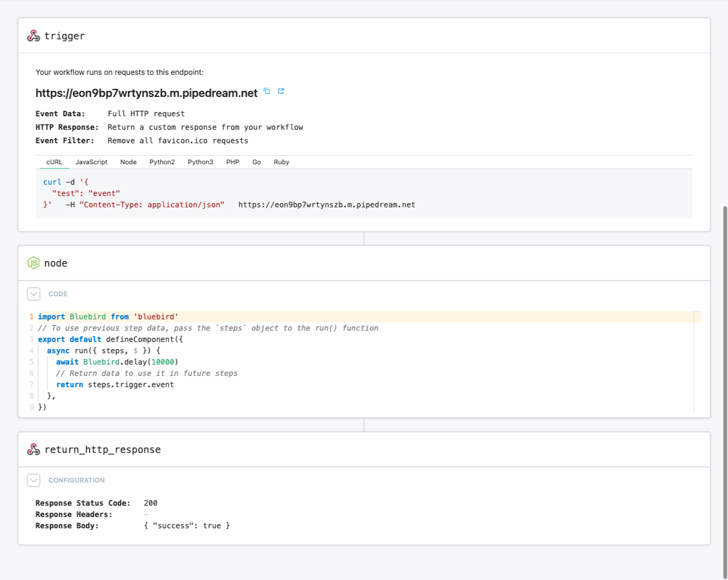
Task: Click the endpoint URL in cURL snippet
Action: (x=327, y=205)
